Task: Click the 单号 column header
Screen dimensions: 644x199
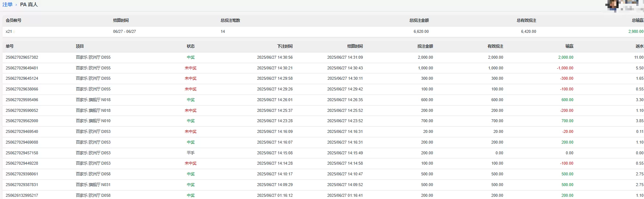Action: [10, 46]
